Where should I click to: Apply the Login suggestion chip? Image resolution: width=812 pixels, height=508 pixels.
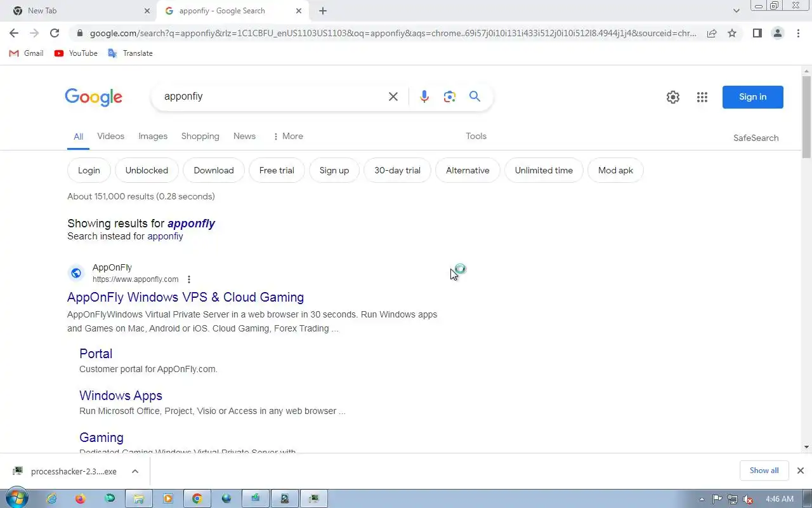[x=89, y=170]
